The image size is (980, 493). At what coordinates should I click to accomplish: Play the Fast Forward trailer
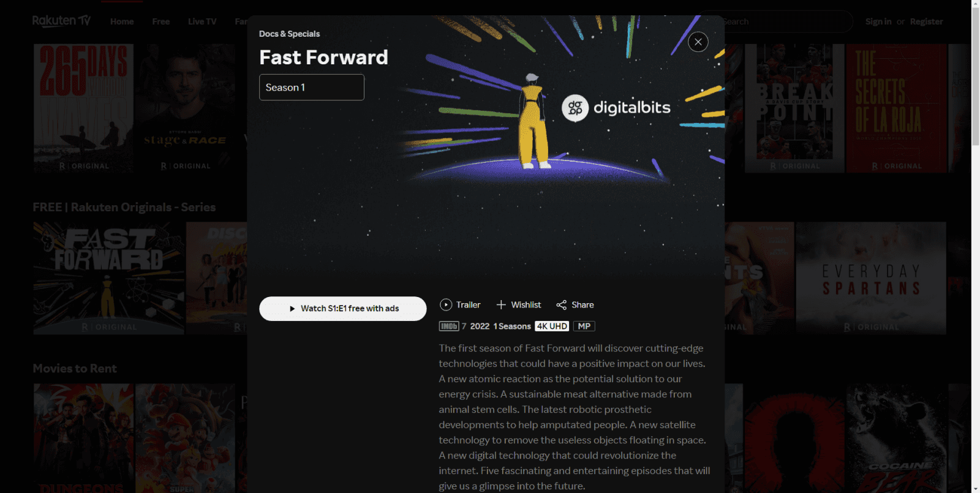pyautogui.click(x=460, y=304)
